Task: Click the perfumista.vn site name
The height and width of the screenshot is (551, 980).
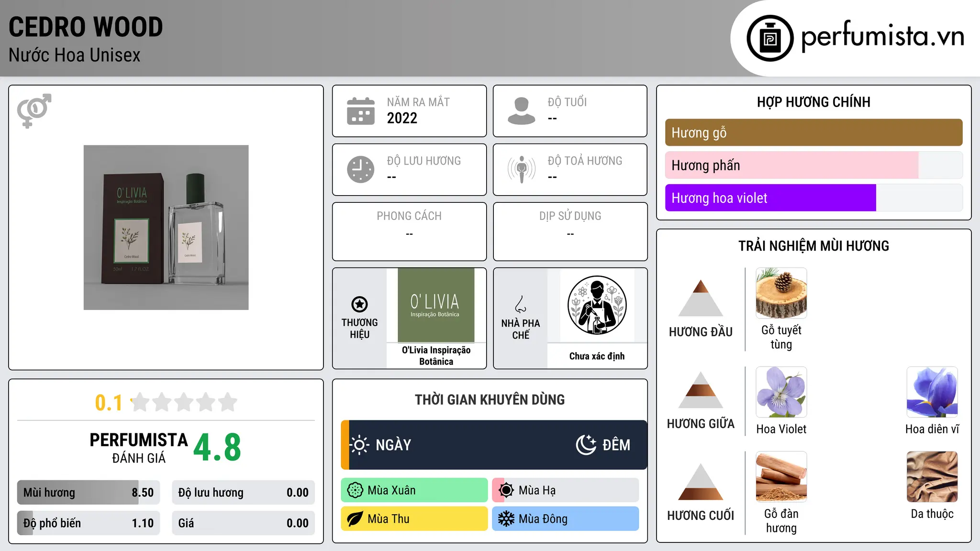Action: tap(882, 37)
